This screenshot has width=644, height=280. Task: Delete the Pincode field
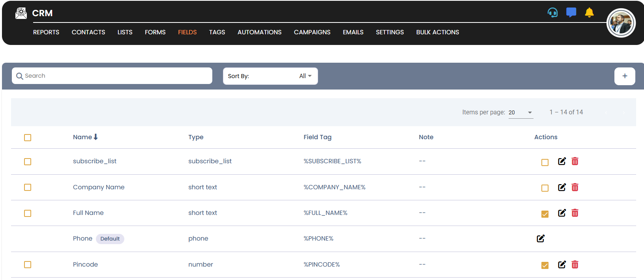click(x=575, y=265)
